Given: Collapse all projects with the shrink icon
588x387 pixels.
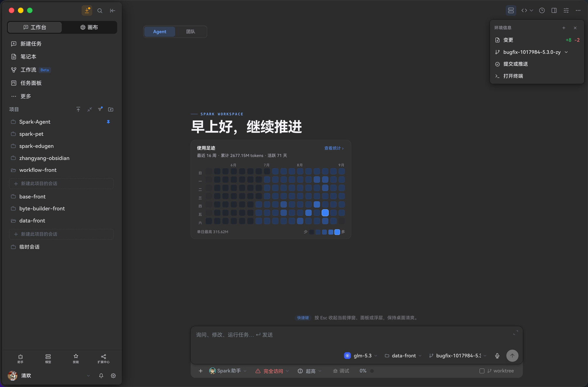Looking at the screenshot, I should 89,110.
